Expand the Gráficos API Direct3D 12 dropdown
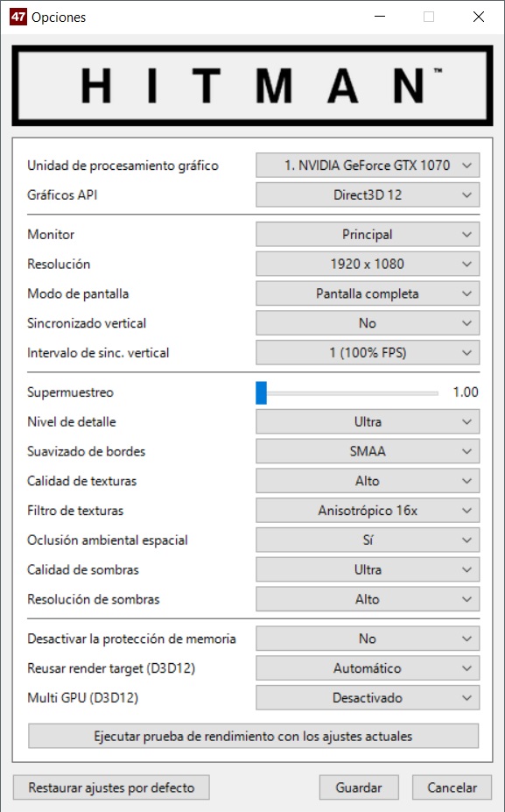The width and height of the screenshot is (505, 812). coord(368,194)
